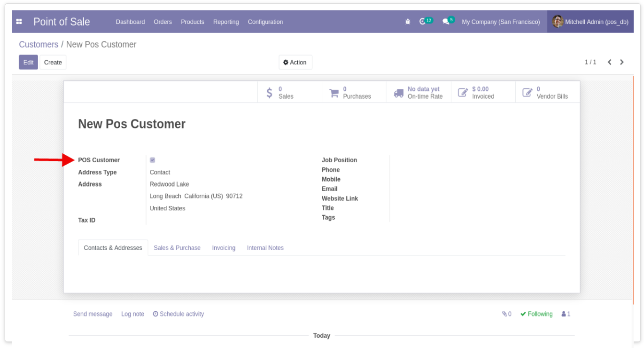This screenshot has height=348, width=644.
Task: Toggle the POS Customer checkbox
Action: pyautogui.click(x=152, y=160)
